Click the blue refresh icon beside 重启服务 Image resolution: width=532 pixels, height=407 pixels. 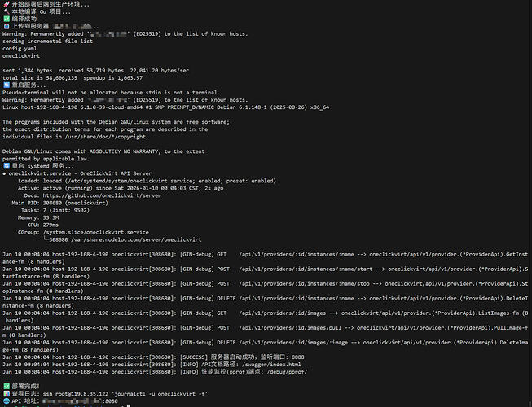6,85
